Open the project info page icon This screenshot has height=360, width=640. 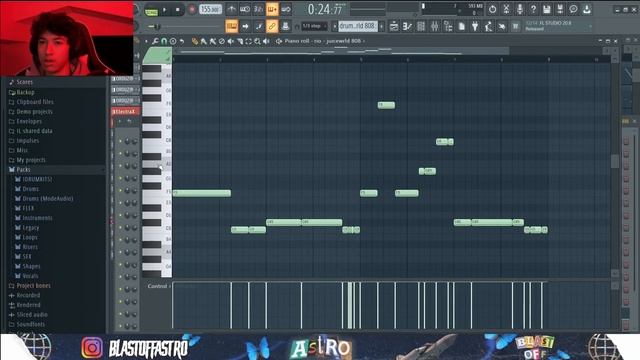(462, 27)
